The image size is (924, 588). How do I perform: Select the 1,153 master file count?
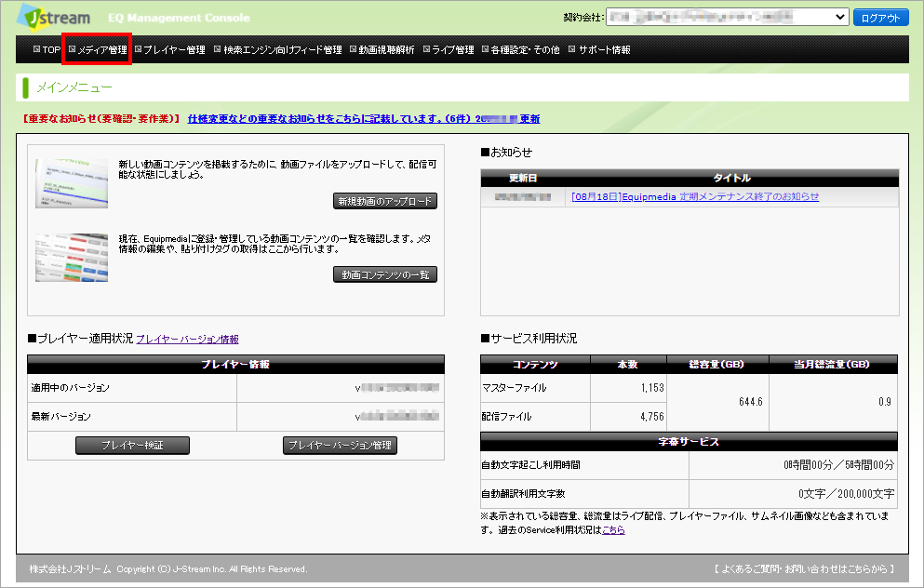click(652, 388)
